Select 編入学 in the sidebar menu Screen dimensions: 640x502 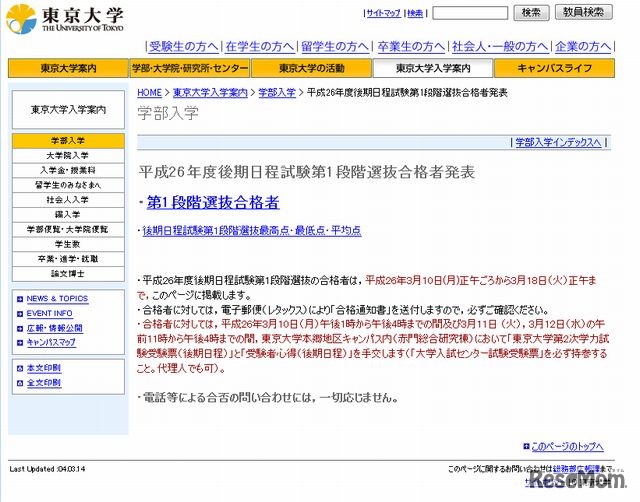[68, 214]
